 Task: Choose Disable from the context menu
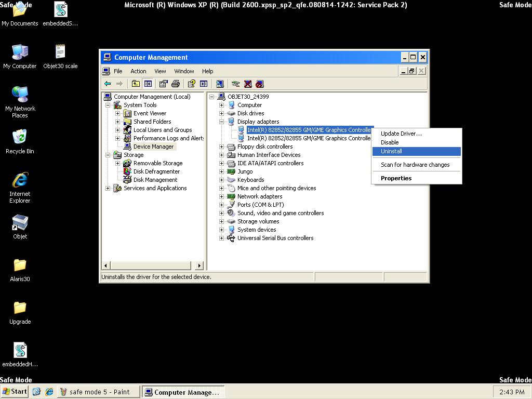[x=417, y=142]
